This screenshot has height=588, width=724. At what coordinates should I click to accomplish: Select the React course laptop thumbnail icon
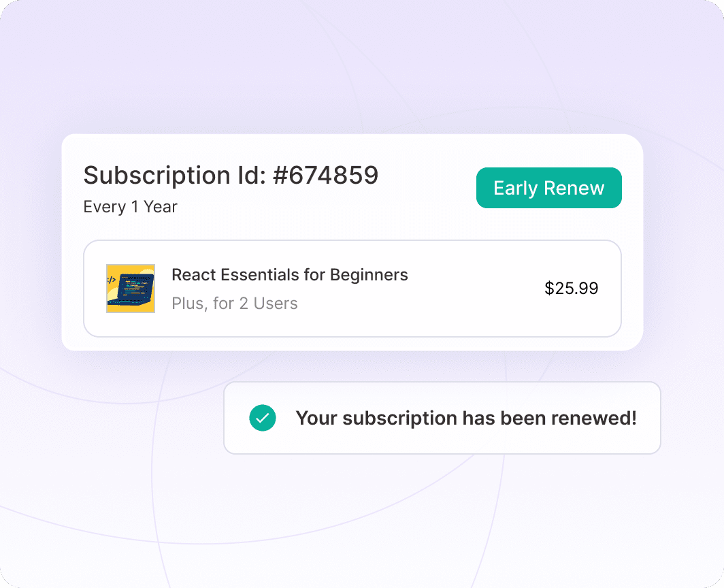[x=131, y=289]
